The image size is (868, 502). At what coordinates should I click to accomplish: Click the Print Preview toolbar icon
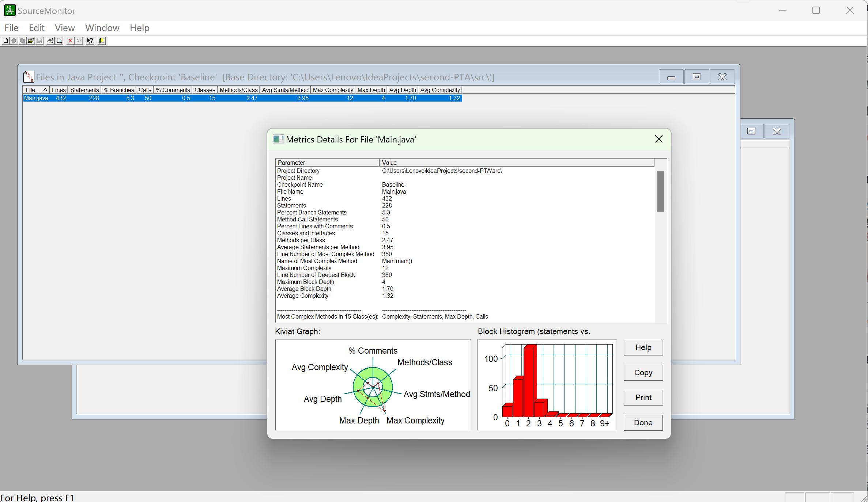(x=59, y=41)
